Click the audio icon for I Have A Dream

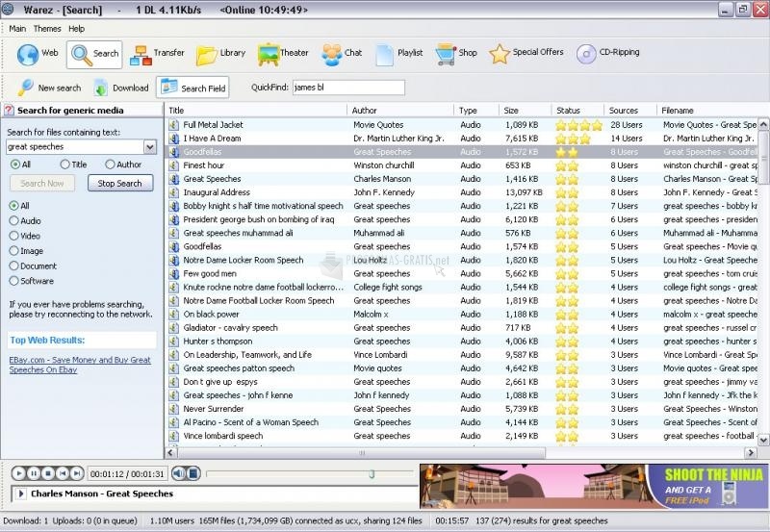pyautogui.click(x=173, y=139)
